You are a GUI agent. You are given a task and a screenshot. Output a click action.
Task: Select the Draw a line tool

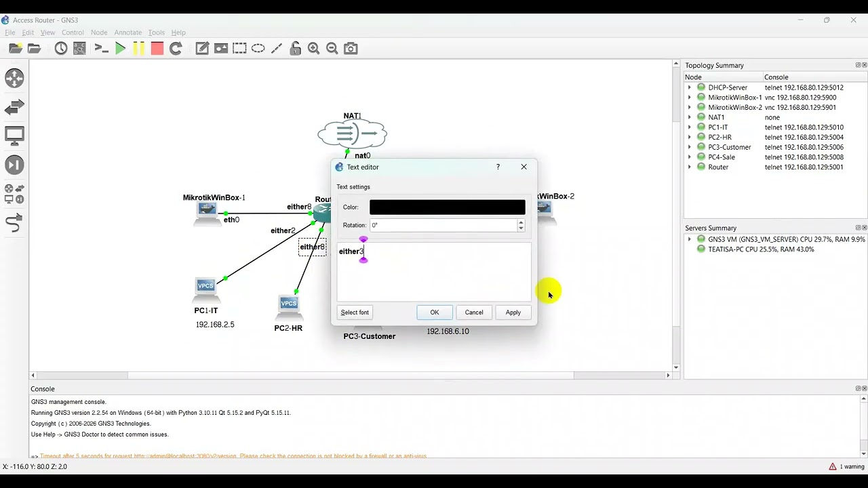(x=277, y=48)
